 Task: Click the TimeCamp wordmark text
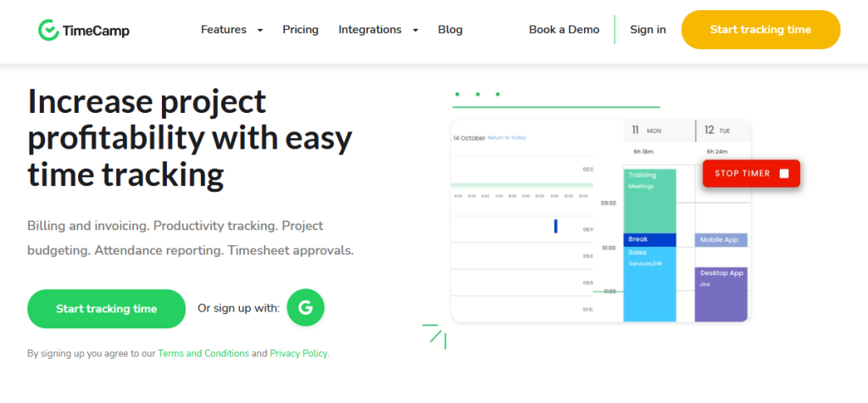(96, 31)
